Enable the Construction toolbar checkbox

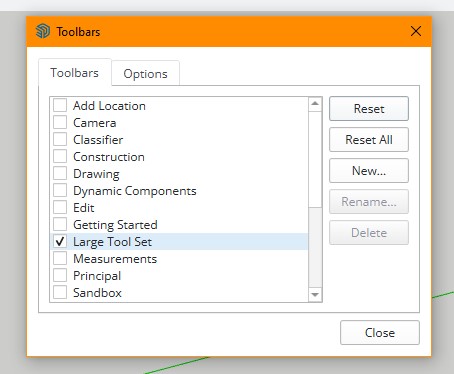[60, 156]
